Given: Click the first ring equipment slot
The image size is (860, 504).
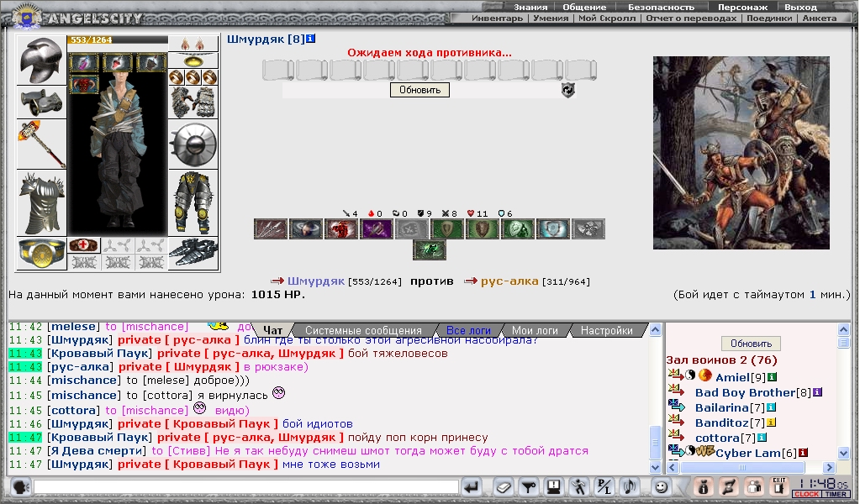Looking at the screenshot, I should click(x=177, y=77).
